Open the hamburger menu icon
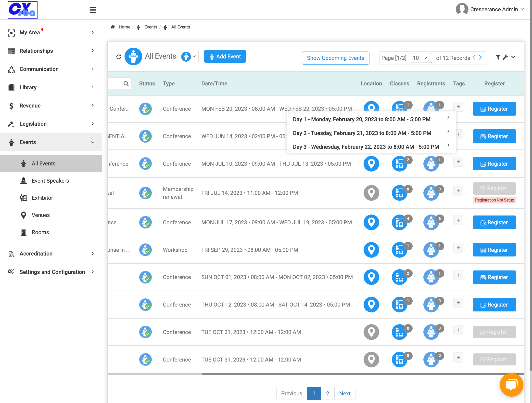 pyautogui.click(x=93, y=10)
